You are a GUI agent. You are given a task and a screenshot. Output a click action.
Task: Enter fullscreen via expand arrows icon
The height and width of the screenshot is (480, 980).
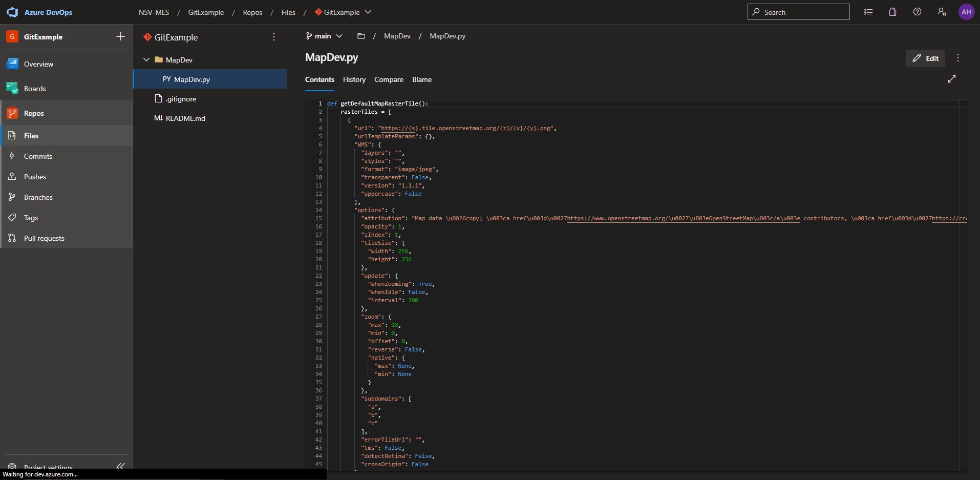[952, 79]
